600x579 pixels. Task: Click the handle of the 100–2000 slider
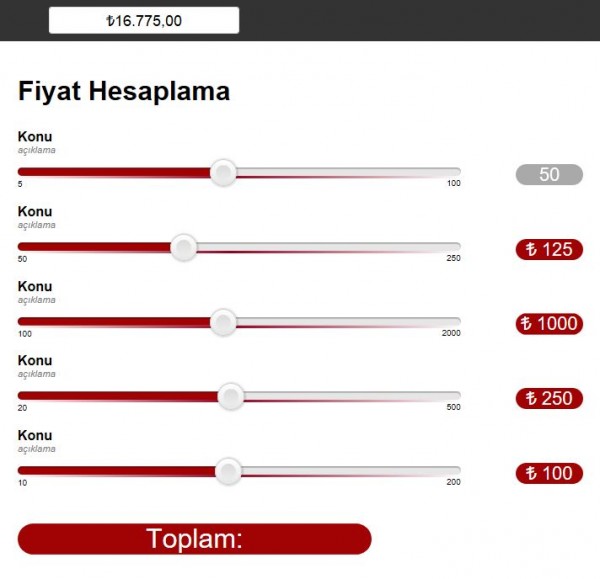pos(224,322)
